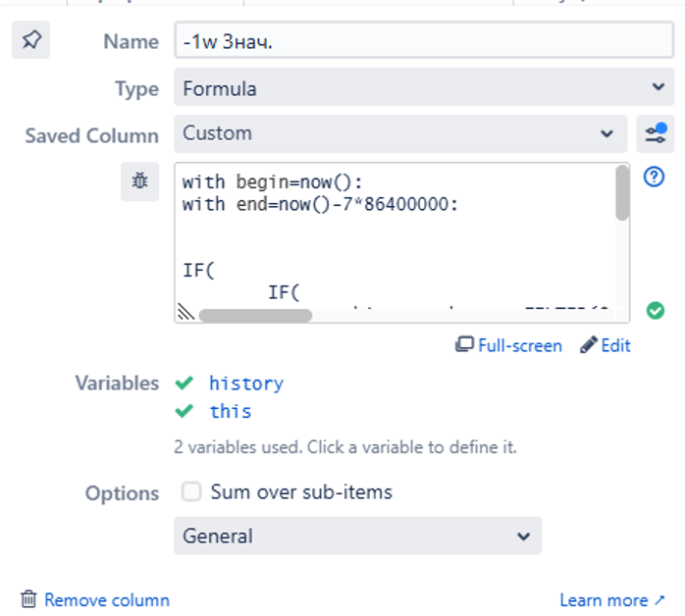The height and width of the screenshot is (616, 685).
Task: Open the Saved Column Custom dropdown
Action: pyautogui.click(x=400, y=133)
